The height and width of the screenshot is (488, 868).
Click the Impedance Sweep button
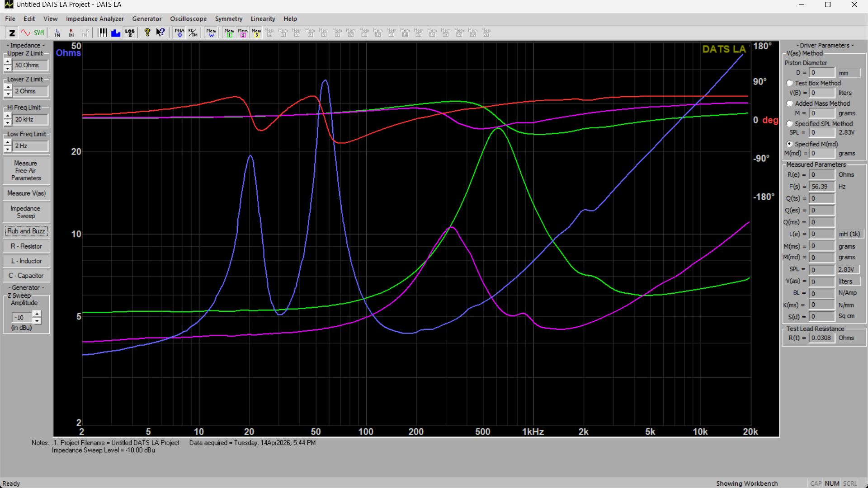click(x=26, y=212)
